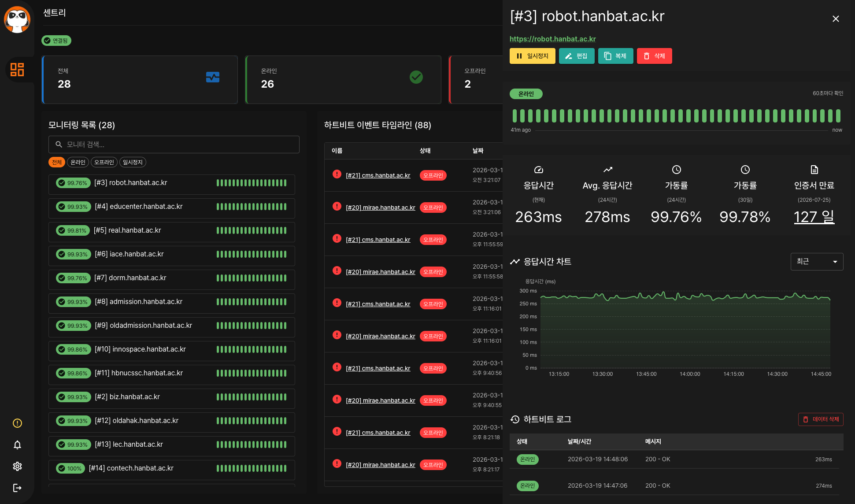Open the 최근 chart period dropdown

(817, 261)
